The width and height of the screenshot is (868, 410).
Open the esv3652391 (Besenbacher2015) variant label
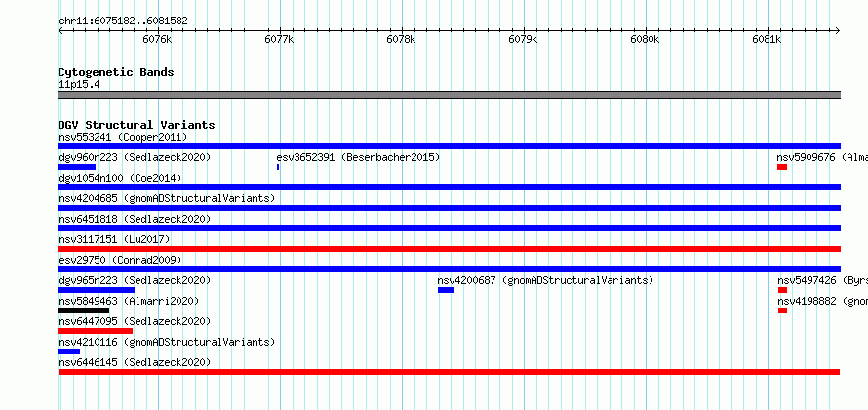click(358, 157)
